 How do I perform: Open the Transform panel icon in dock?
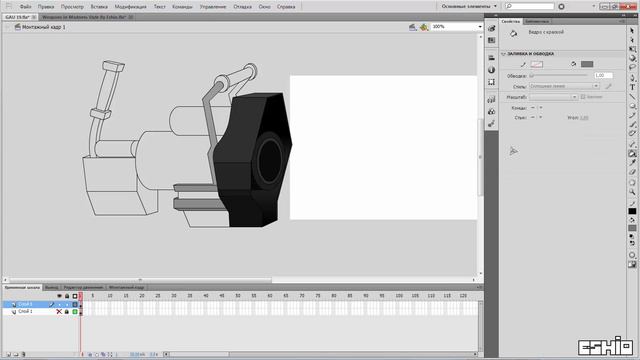click(x=491, y=82)
